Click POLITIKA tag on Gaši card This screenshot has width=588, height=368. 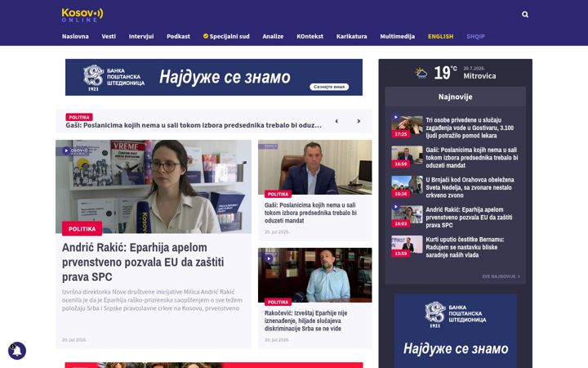point(278,194)
